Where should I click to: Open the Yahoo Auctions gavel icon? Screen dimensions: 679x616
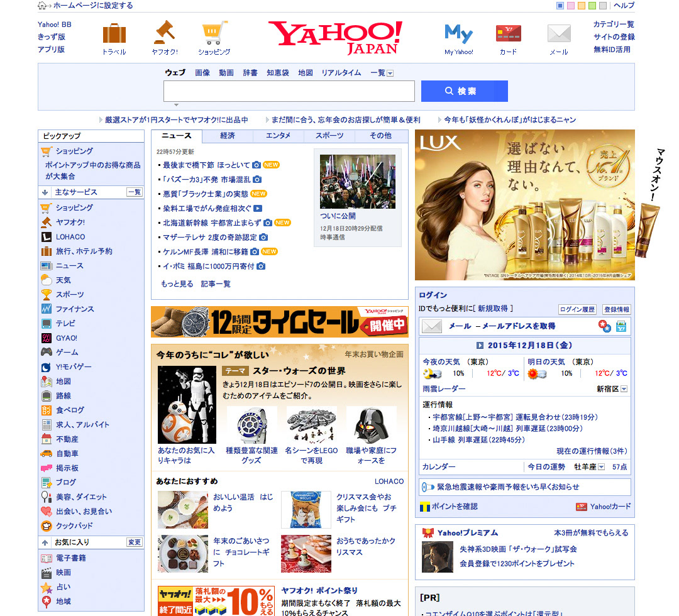tap(165, 33)
